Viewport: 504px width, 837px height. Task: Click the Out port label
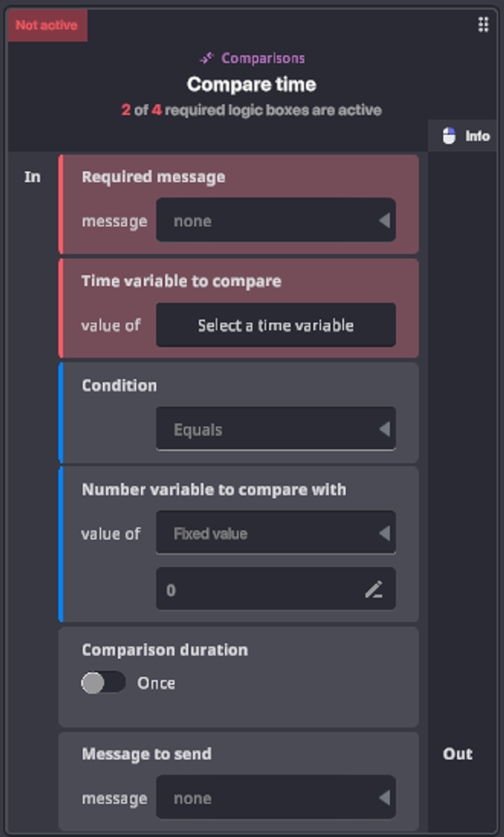click(x=457, y=754)
